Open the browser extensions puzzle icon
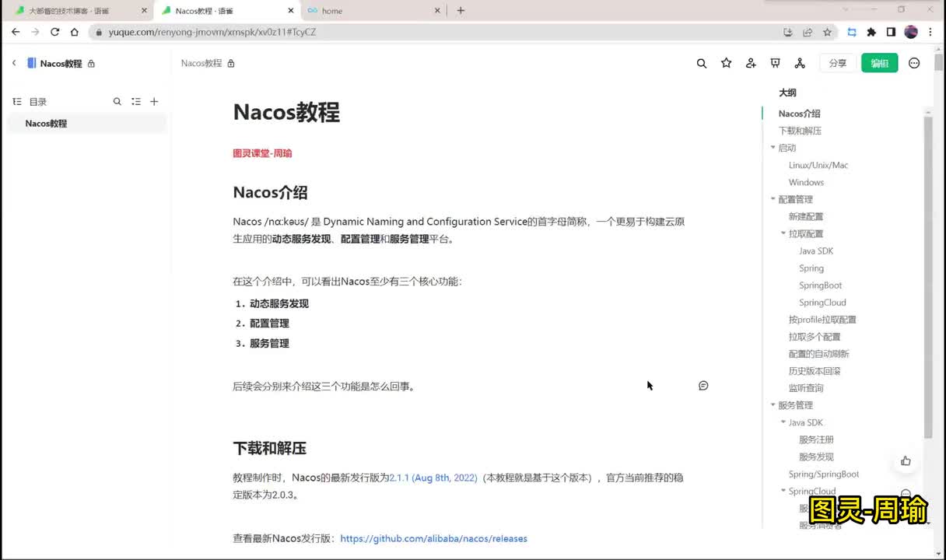 [871, 32]
